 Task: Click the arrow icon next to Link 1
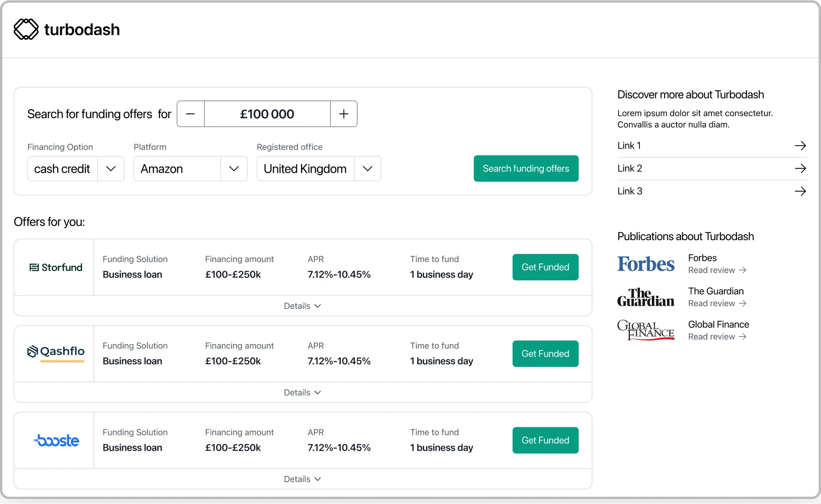800,145
